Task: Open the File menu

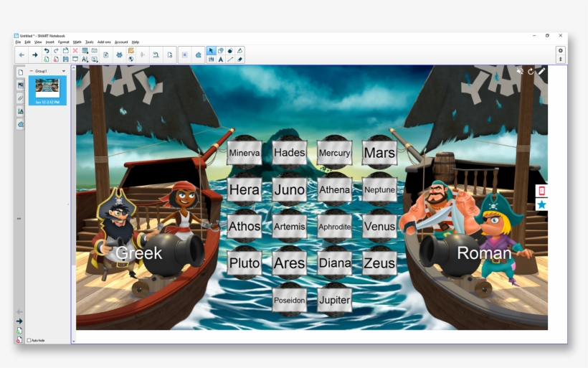Action: (18, 42)
